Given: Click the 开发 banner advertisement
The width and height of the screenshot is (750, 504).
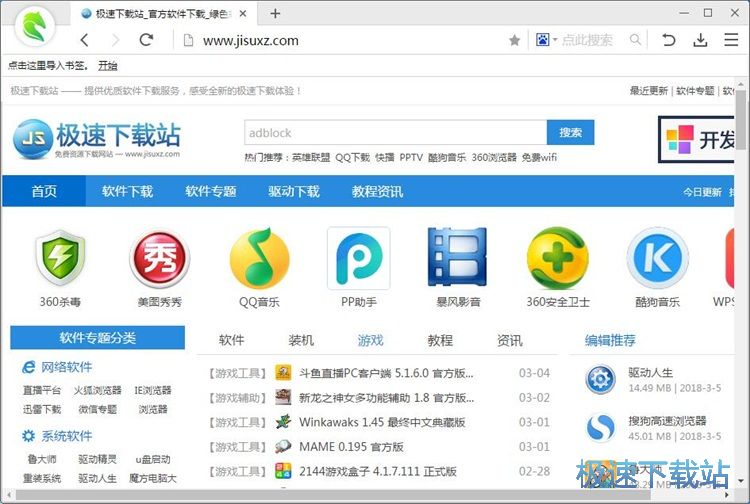Looking at the screenshot, I should [x=696, y=139].
